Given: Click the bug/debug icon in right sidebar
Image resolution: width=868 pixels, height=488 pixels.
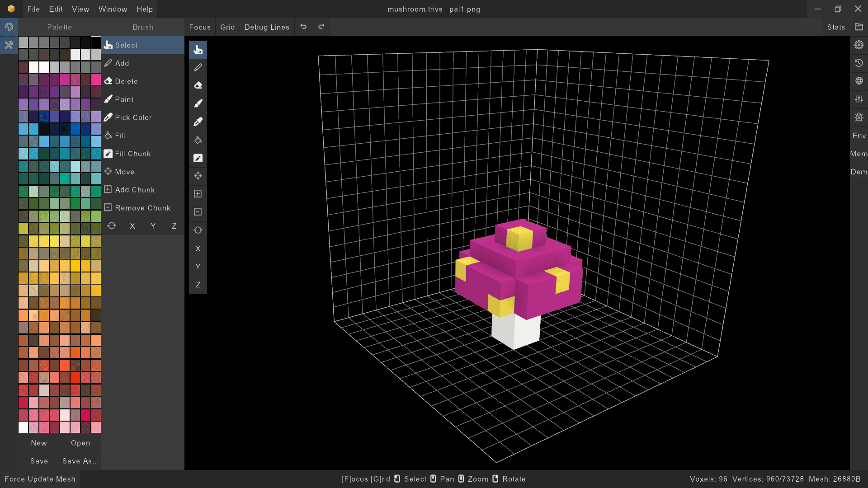Looking at the screenshot, I should click(x=859, y=117).
